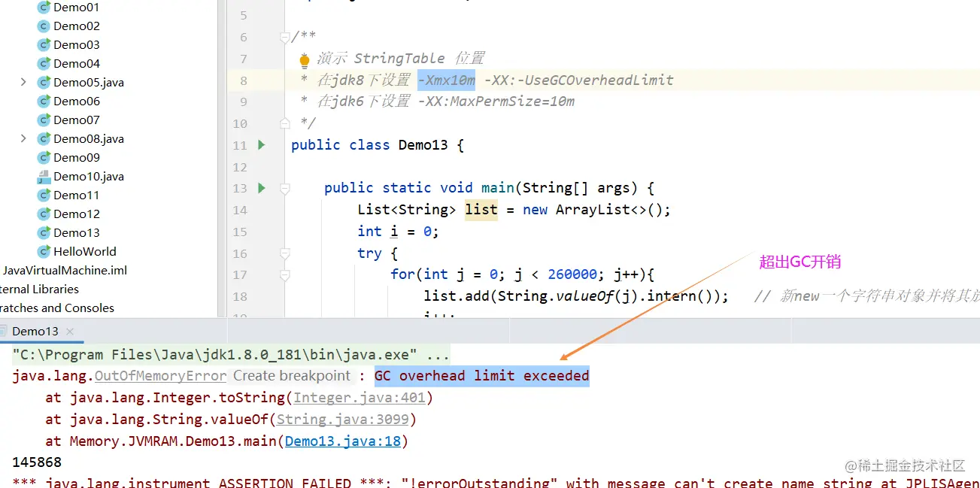Click the highlighted -Xmx10m text
980x488 pixels.
[x=447, y=80]
